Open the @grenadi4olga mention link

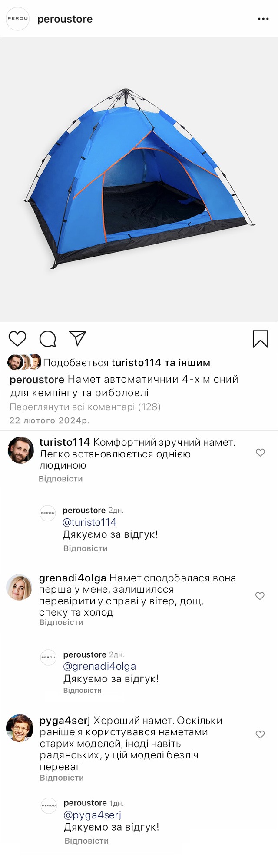pyautogui.click(x=99, y=666)
